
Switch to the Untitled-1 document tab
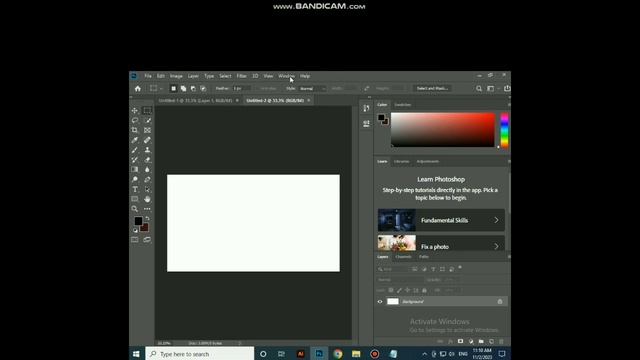click(195, 100)
